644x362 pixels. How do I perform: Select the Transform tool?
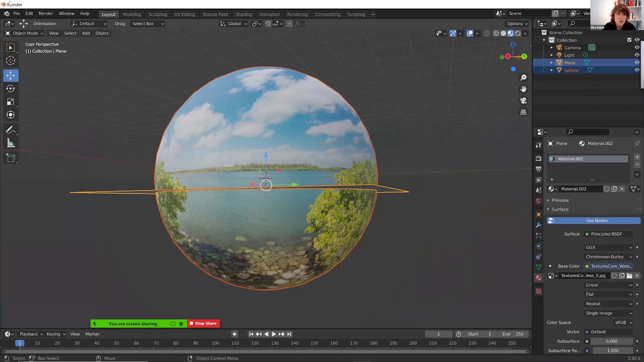[11, 115]
